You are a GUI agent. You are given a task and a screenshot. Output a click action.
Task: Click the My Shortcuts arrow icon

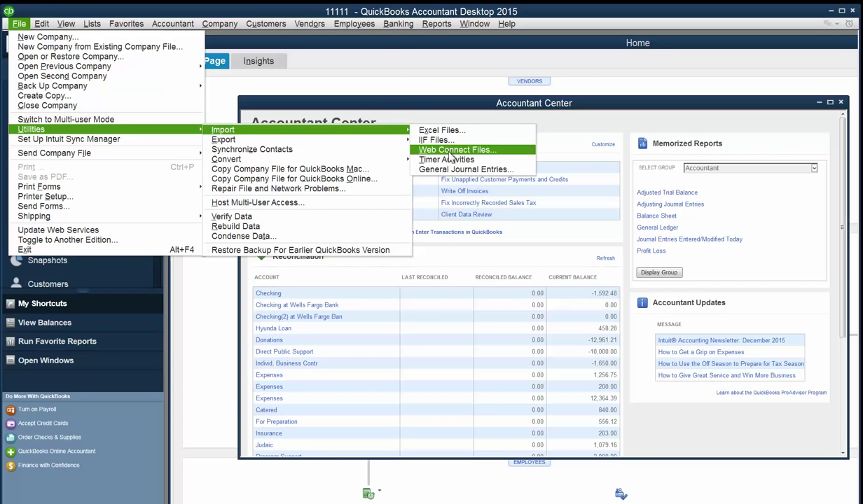point(11,304)
